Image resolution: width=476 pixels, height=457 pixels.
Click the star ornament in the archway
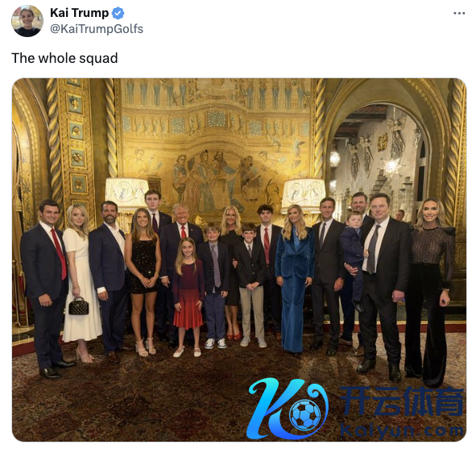[x=391, y=167]
